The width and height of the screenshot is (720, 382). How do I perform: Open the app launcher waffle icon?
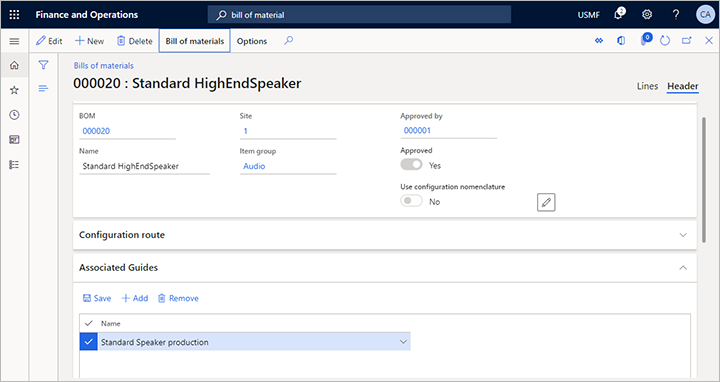[x=14, y=15]
